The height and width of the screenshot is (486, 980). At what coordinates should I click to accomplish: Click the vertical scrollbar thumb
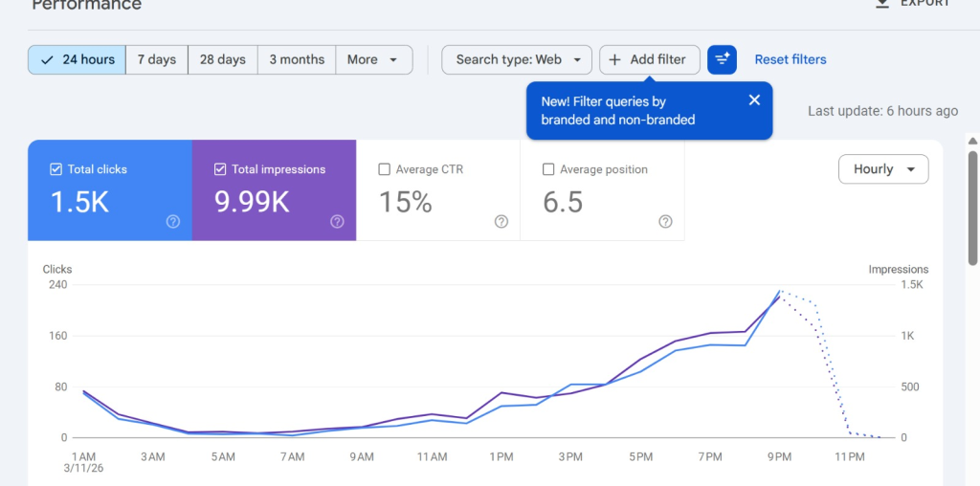tap(972, 206)
